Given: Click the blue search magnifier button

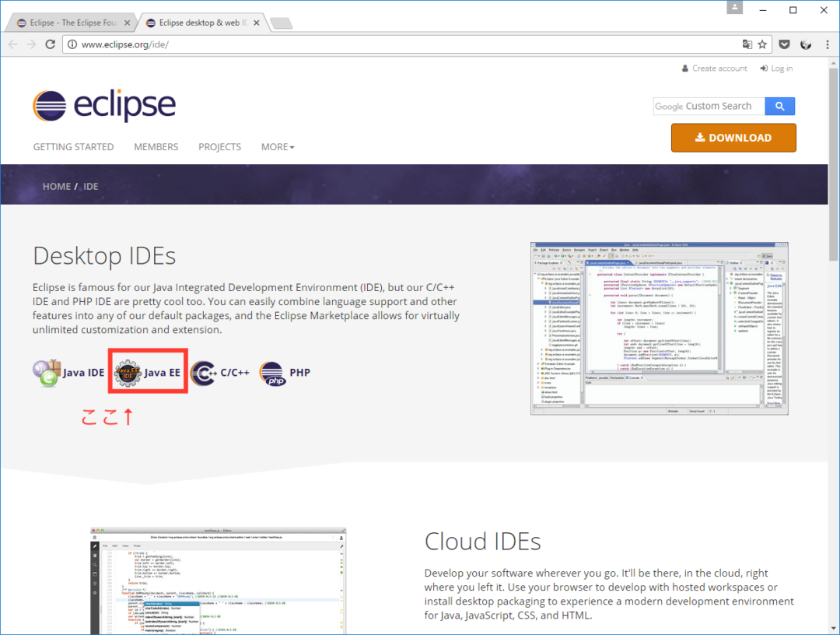Looking at the screenshot, I should [x=780, y=106].
